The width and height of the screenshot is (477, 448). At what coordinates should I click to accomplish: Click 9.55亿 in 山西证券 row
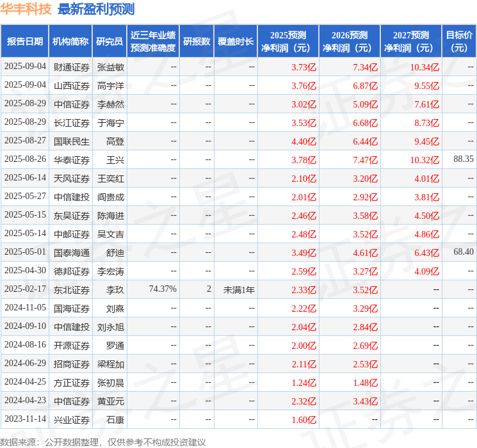(x=427, y=86)
